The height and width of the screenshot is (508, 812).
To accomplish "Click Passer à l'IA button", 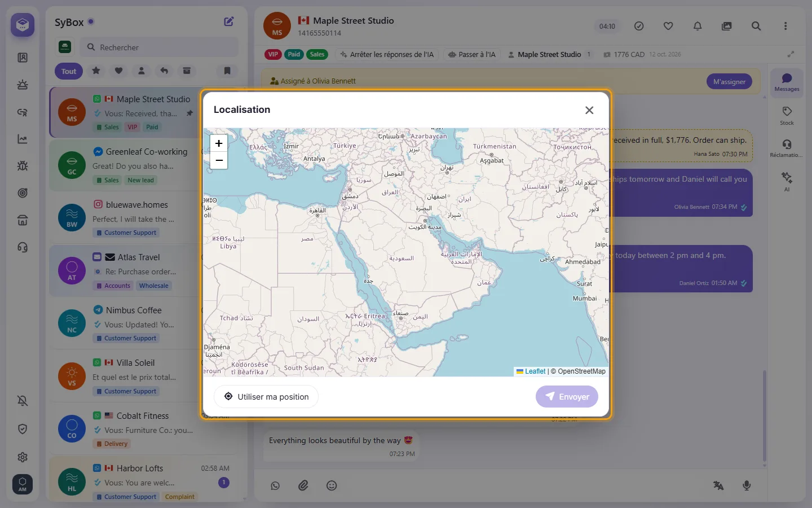I will (471, 55).
